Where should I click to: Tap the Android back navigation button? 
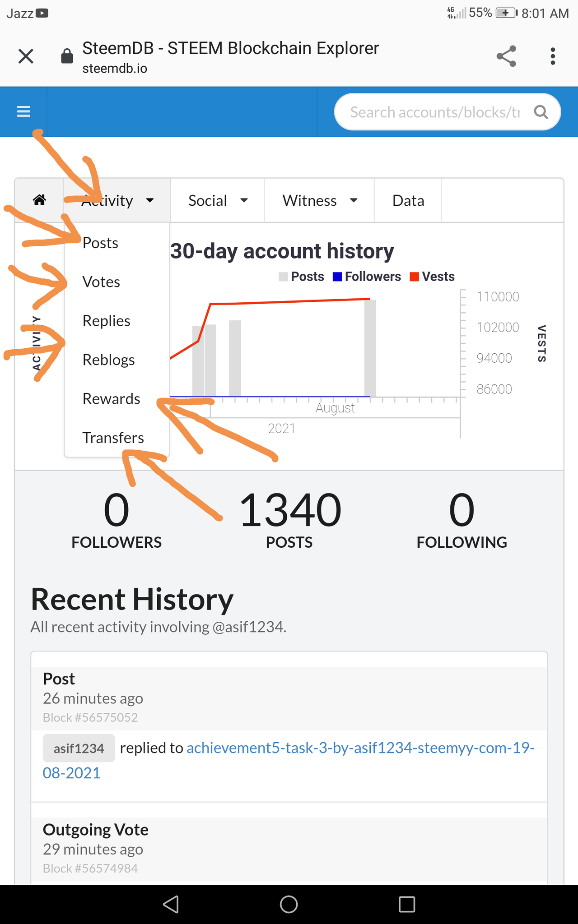pos(171,904)
